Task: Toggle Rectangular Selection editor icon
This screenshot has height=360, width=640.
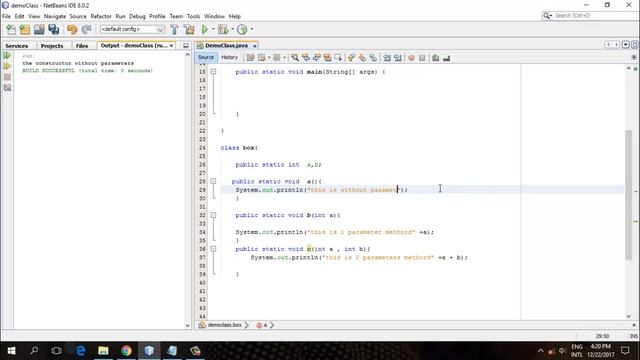Action: click(338, 58)
